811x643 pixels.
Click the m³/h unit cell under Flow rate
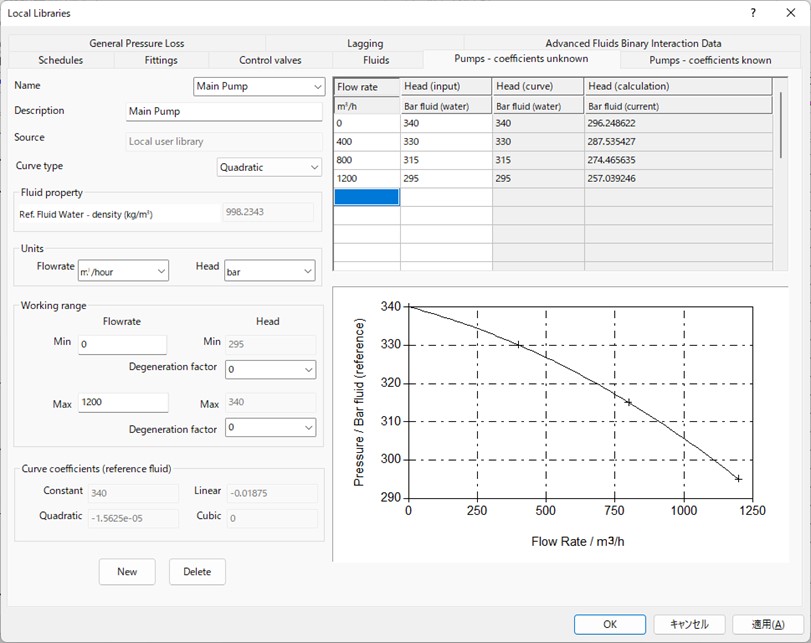click(x=367, y=106)
